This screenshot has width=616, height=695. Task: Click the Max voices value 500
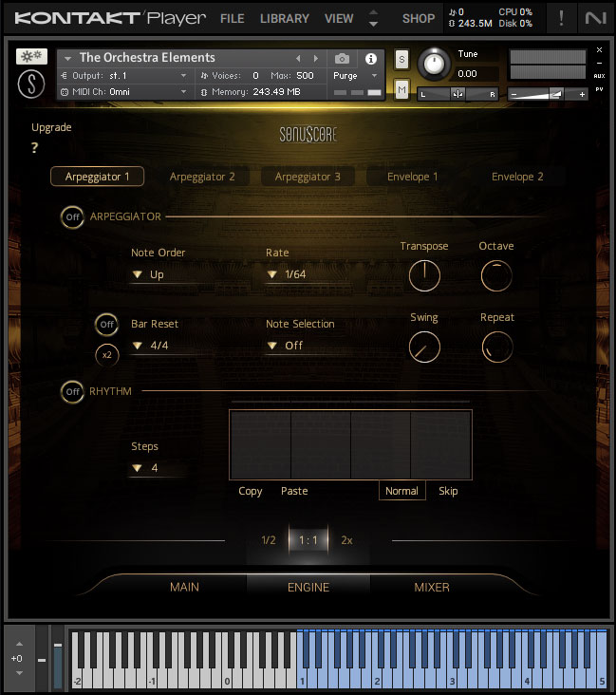[x=305, y=76]
